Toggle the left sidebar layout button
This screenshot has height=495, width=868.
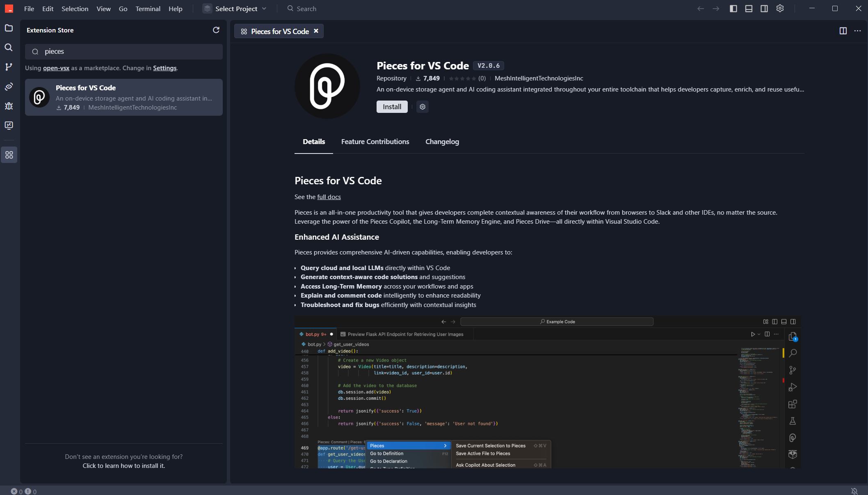pos(733,9)
